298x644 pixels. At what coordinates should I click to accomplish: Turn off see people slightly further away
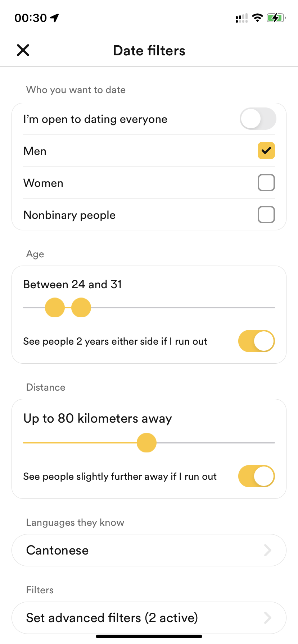256,476
